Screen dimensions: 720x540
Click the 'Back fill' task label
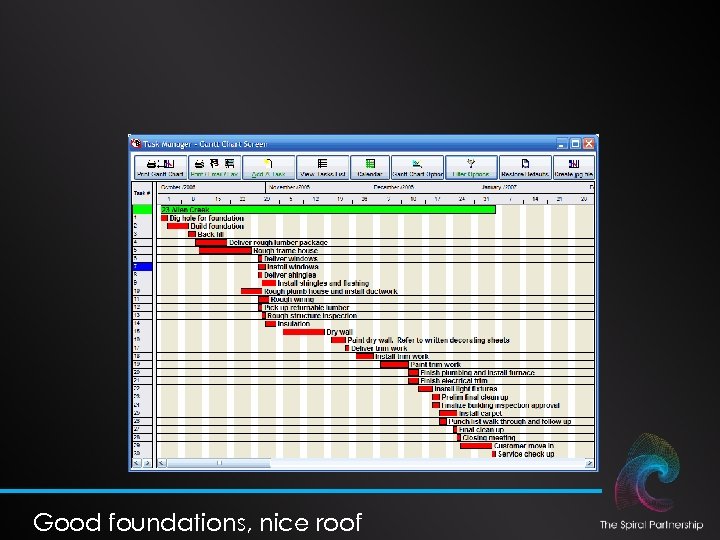click(211, 234)
